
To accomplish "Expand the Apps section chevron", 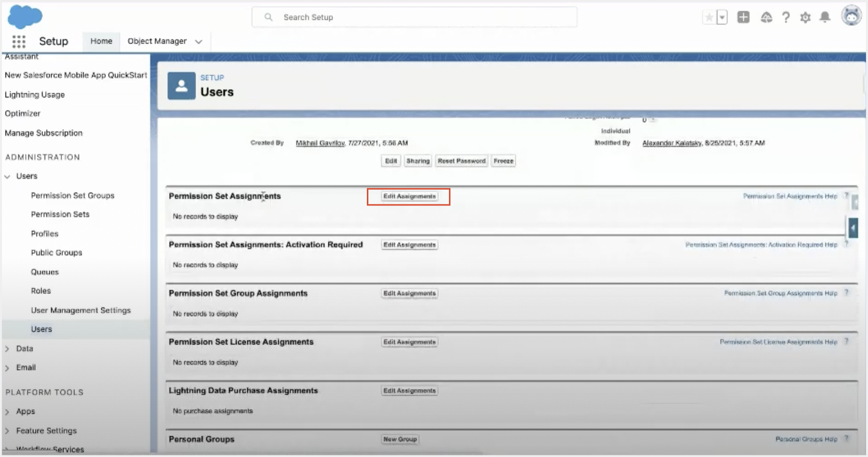I will pos(7,412).
